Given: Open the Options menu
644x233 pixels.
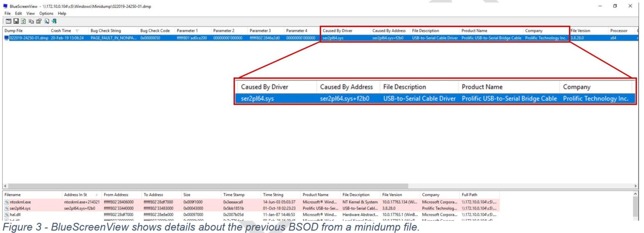Looking at the screenshot, I should 46,13.
